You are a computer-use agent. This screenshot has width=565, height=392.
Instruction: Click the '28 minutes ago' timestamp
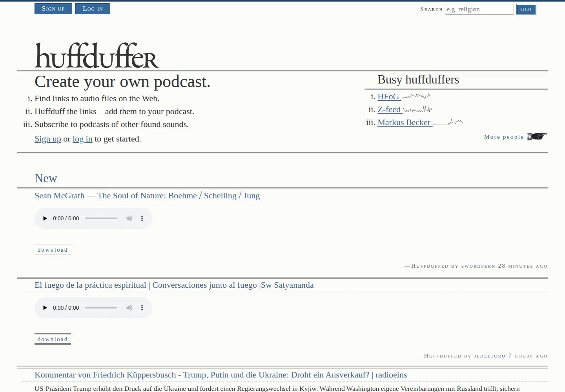(x=523, y=266)
